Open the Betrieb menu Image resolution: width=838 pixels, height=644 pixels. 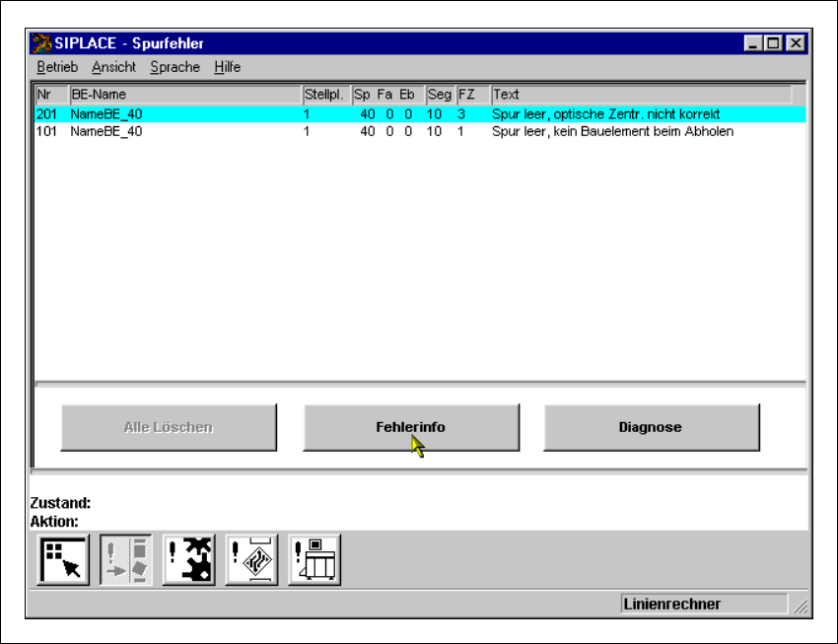point(57,67)
